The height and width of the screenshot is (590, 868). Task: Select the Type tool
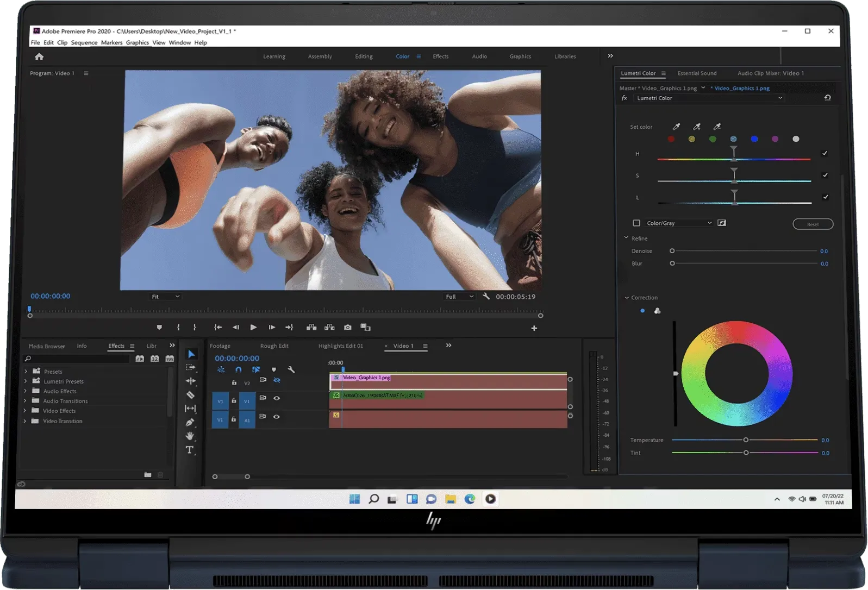(x=190, y=450)
